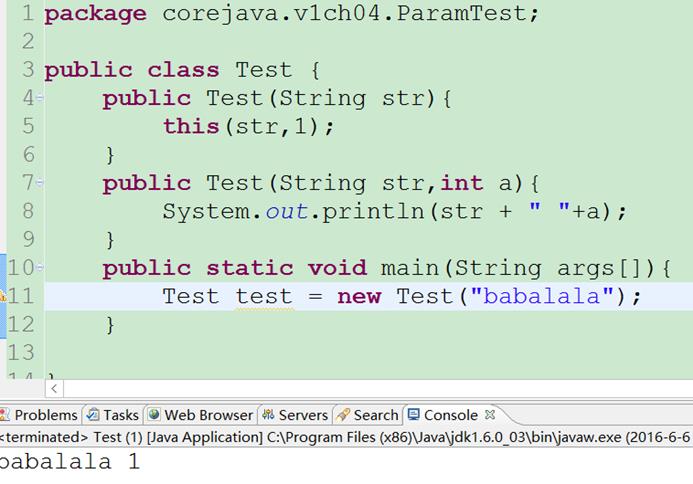Click the left arrow of the horizontal scrollbar

(x=54, y=389)
